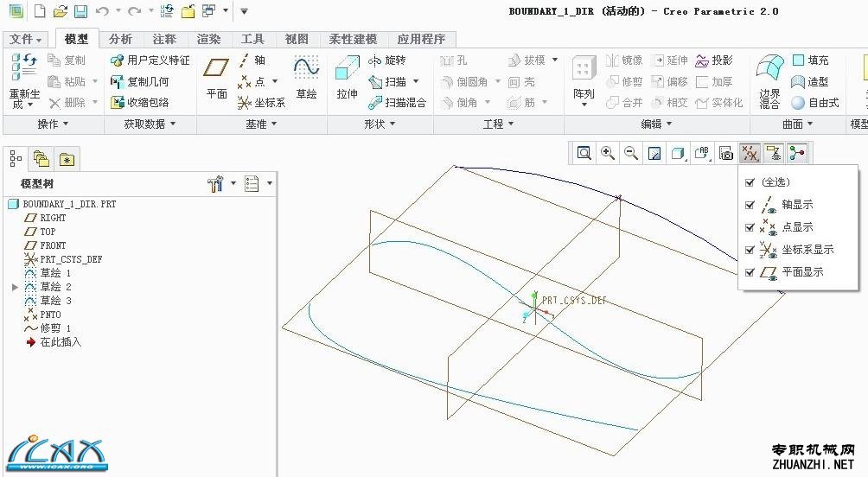The image size is (868, 477).
Task: Select the Style (造型) surface tool
Action: (810, 81)
